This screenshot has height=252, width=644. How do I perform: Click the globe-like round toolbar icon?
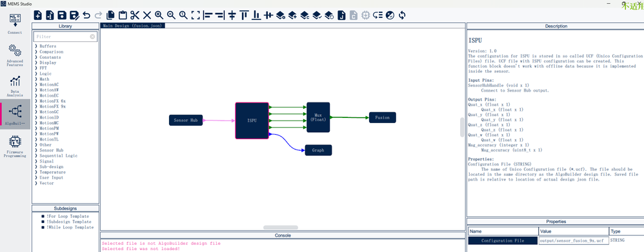click(x=390, y=15)
